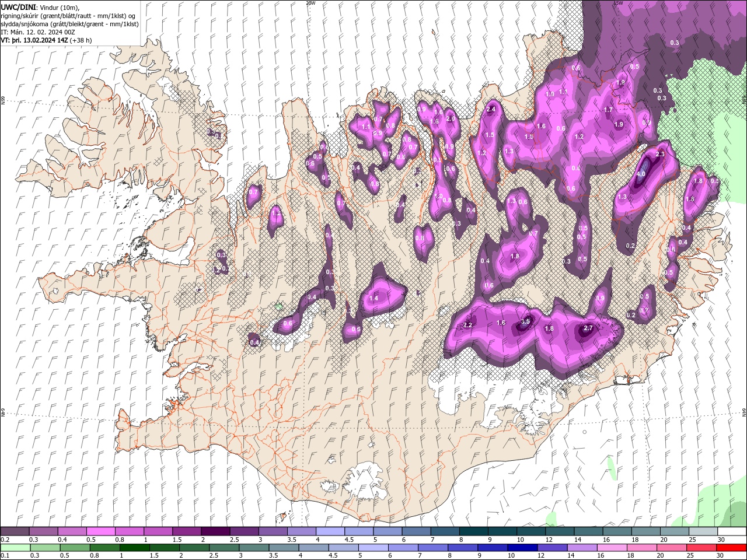Select the pink 16–18 swatch in bottom legend
The image size is (747, 560).
[611, 548]
